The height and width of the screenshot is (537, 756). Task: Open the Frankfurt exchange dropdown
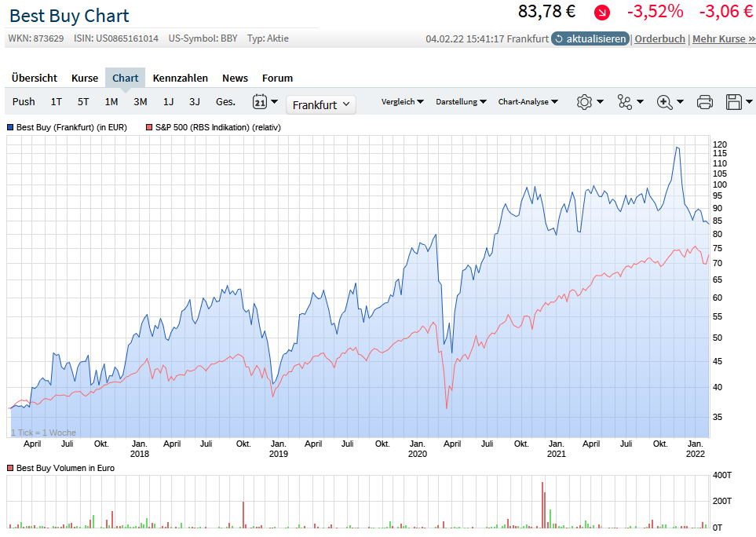[x=320, y=104]
